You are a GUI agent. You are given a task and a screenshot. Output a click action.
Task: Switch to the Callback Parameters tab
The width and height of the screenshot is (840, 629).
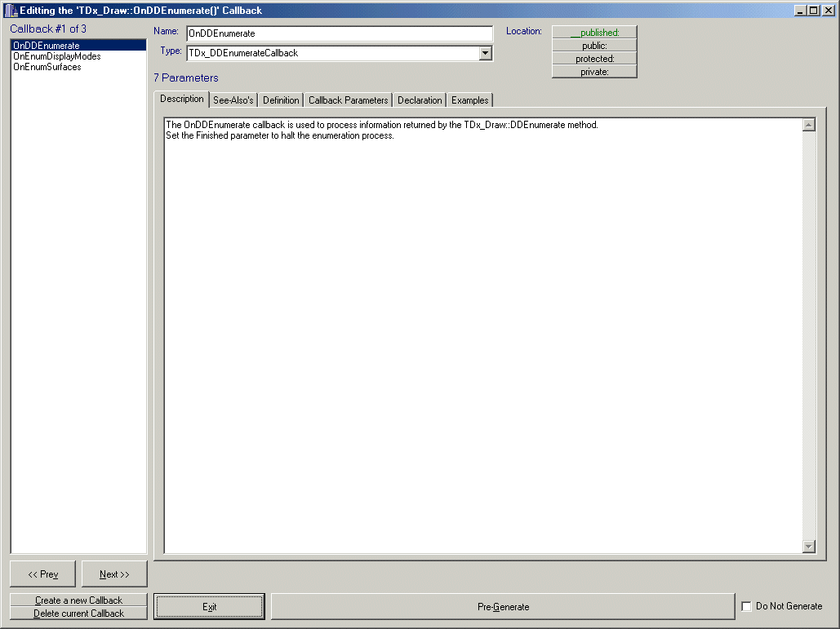tap(348, 100)
